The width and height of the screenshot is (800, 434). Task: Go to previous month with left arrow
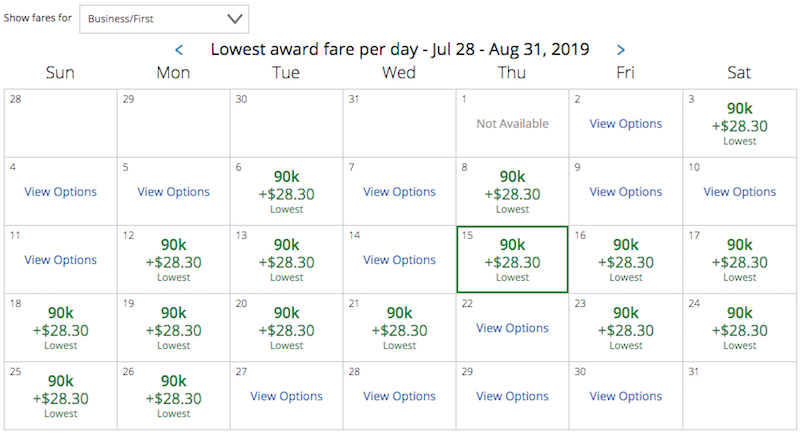[x=179, y=49]
